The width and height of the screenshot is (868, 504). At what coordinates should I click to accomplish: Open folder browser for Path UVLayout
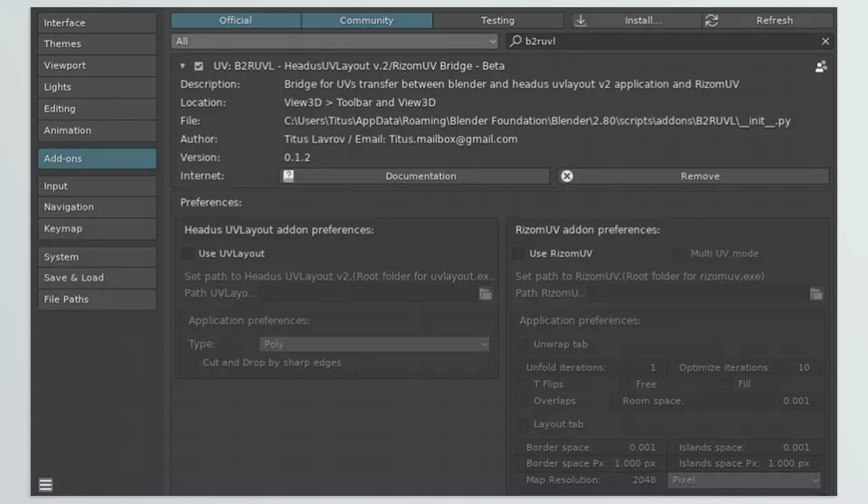486,294
